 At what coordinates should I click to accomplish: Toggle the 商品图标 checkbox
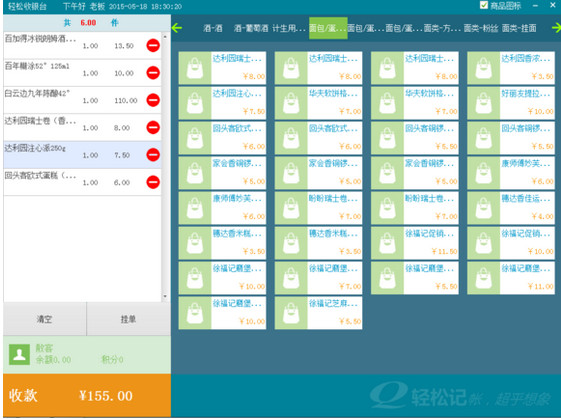[x=484, y=5]
